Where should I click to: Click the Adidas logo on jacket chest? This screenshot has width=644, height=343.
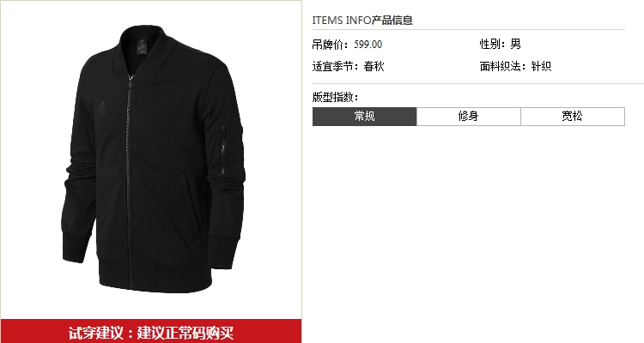pyautogui.click(x=101, y=106)
